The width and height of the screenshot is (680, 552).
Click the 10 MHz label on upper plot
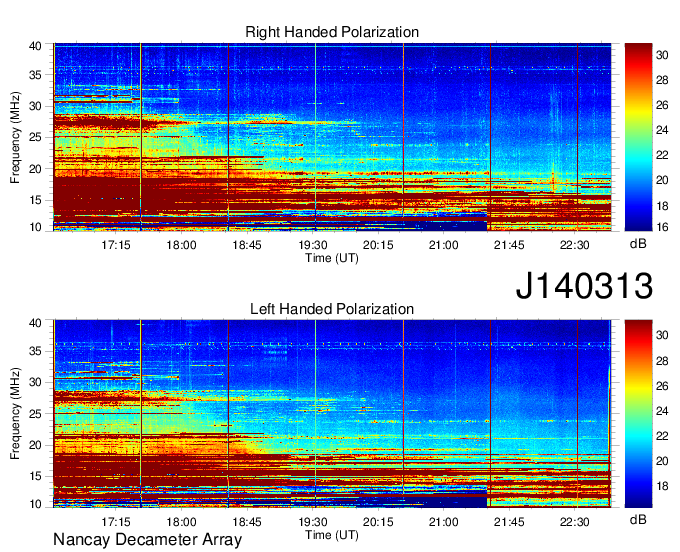coord(36,227)
